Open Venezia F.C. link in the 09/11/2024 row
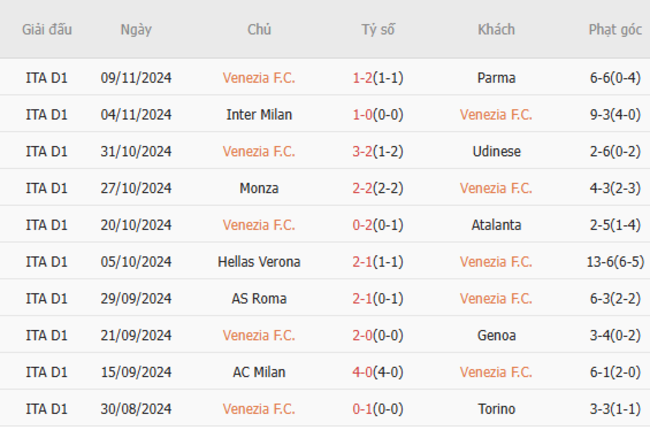This screenshot has width=650, height=430. click(259, 78)
